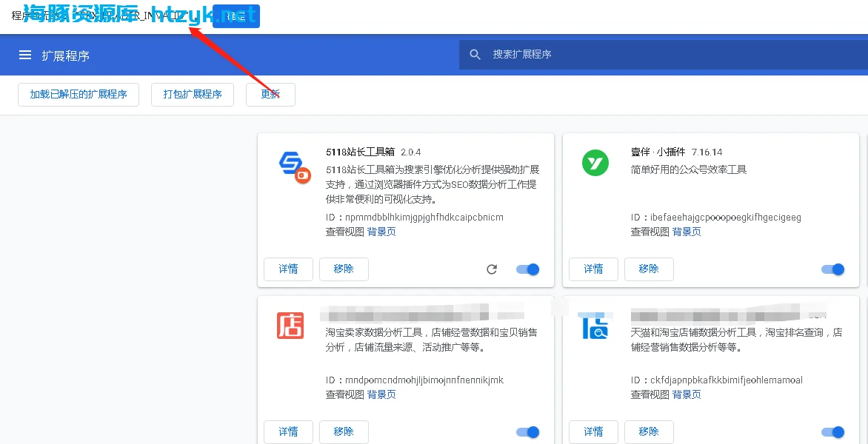
Task: Click 打包扩展程序 button
Action: [193, 95]
